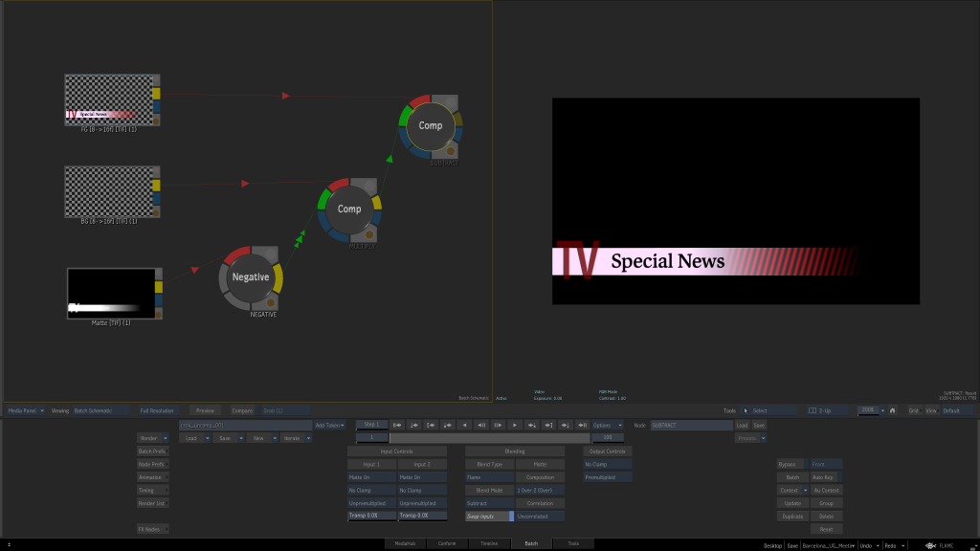
Task: Click the home reset-view icon
Action: 893,410
